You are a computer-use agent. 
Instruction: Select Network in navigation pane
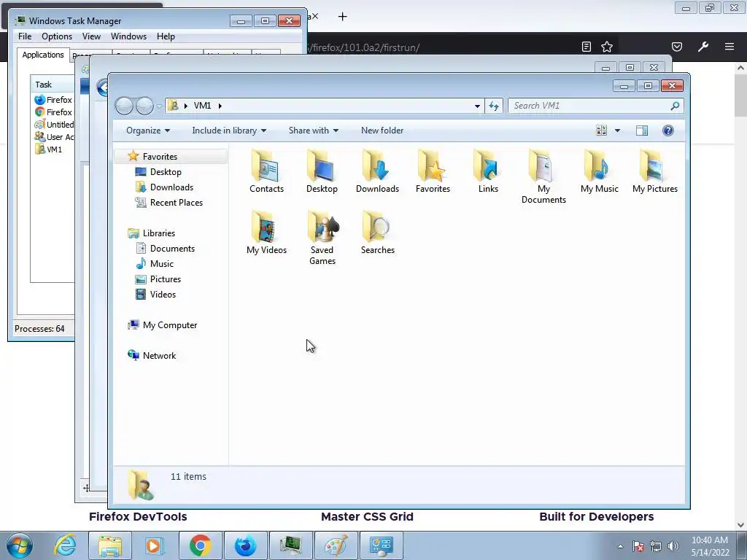(x=159, y=356)
